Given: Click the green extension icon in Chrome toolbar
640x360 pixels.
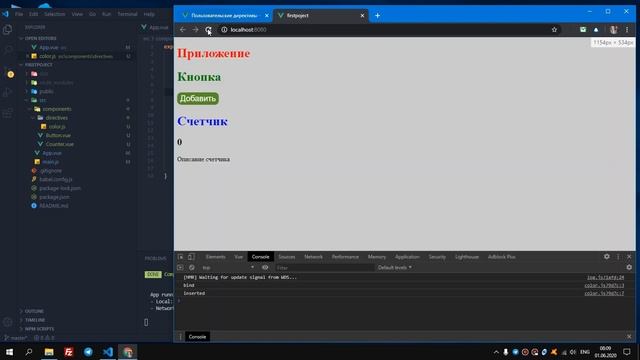Looking at the screenshot, I should pyautogui.click(x=583, y=30).
